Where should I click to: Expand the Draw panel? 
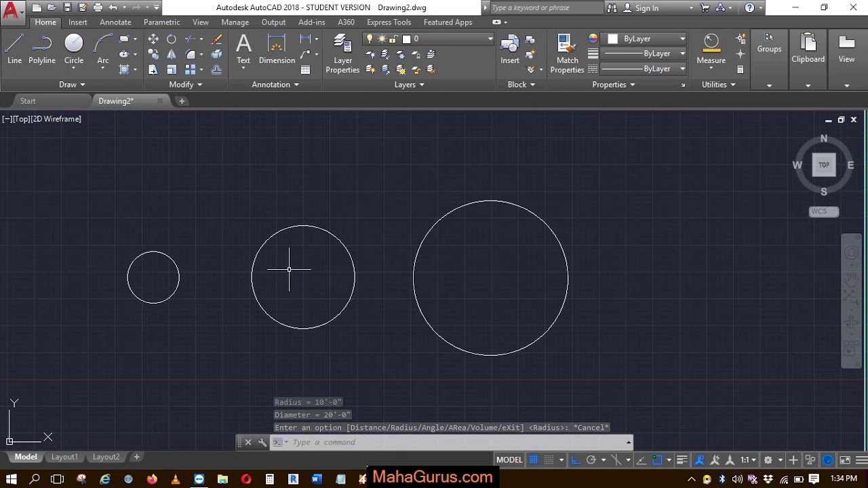pos(72,85)
